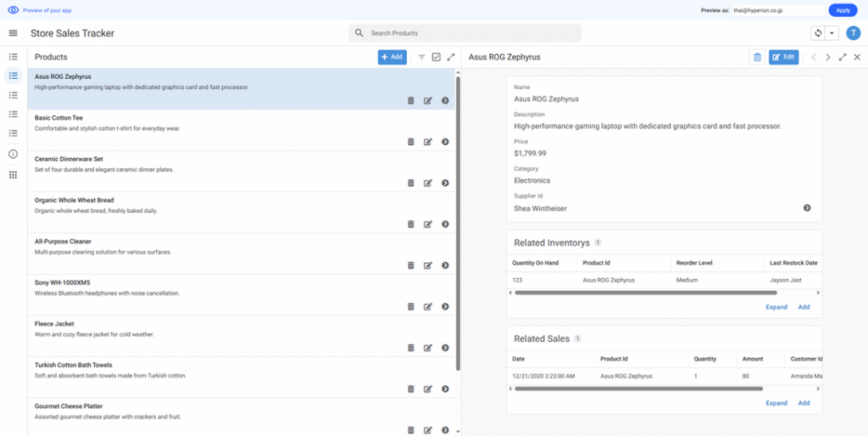Viewport: 868px width, 436px height.
Task: Open the info icon in left sidebar
Action: 13,154
